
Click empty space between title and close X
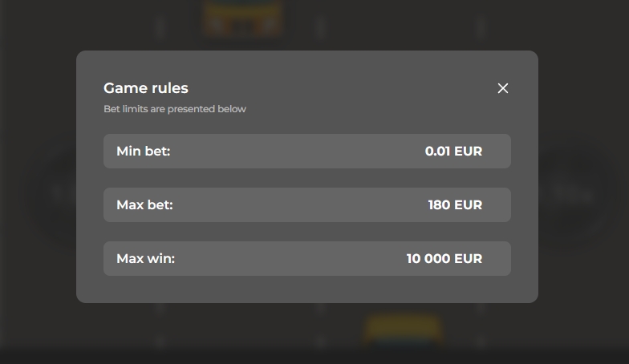(x=341, y=88)
